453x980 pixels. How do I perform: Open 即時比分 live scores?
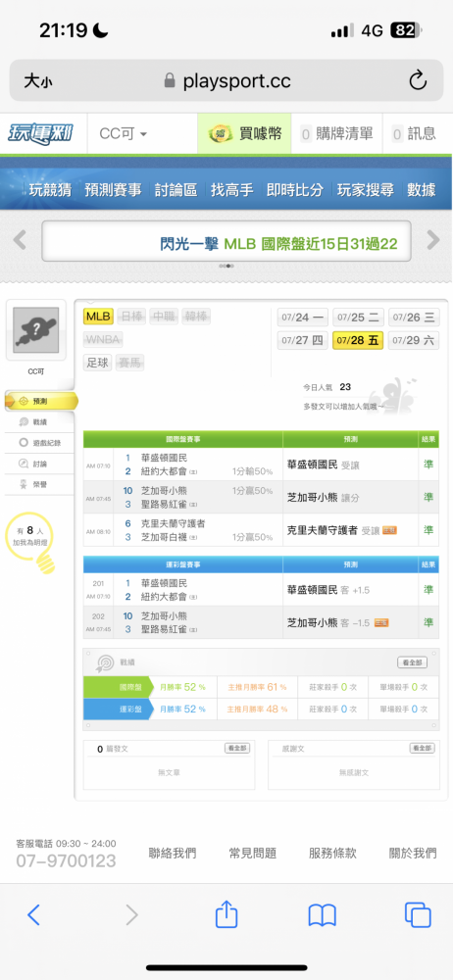coord(295,190)
